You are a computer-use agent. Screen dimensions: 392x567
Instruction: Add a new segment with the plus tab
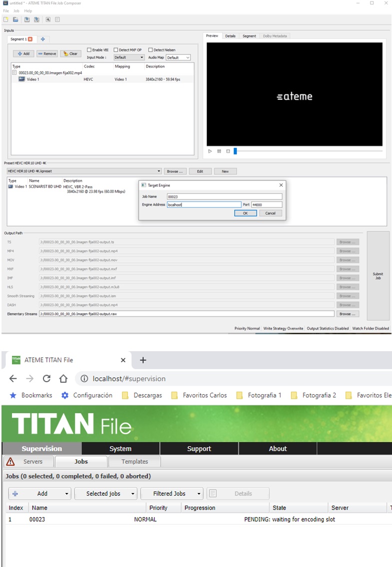click(x=42, y=39)
